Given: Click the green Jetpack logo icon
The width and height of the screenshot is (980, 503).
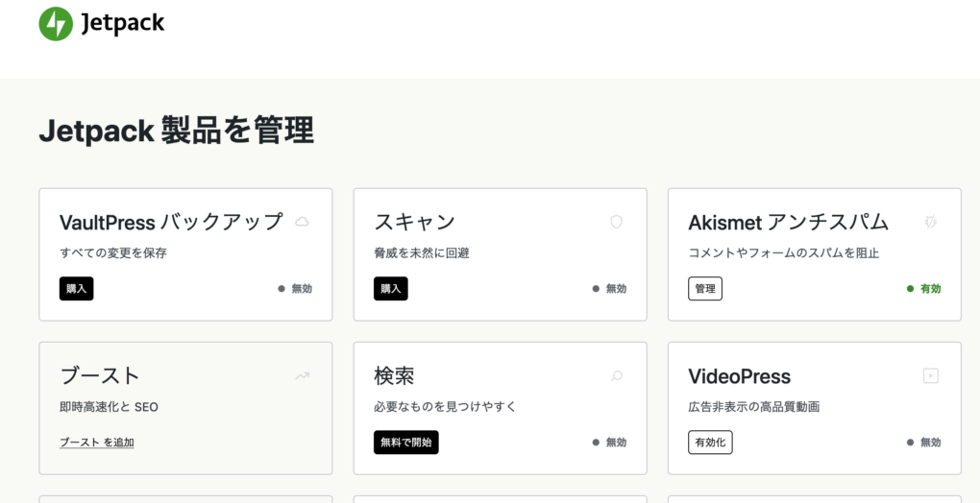Looking at the screenshot, I should 56,24.
